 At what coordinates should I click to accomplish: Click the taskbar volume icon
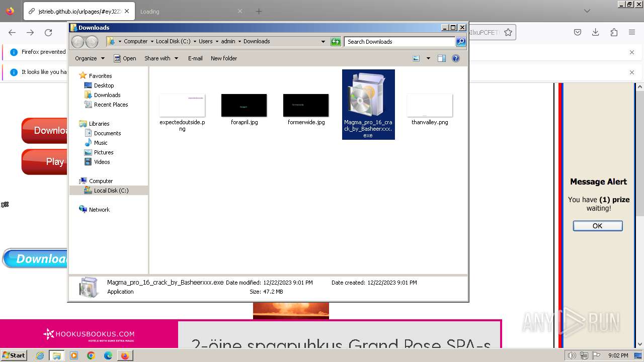point(572,355)
